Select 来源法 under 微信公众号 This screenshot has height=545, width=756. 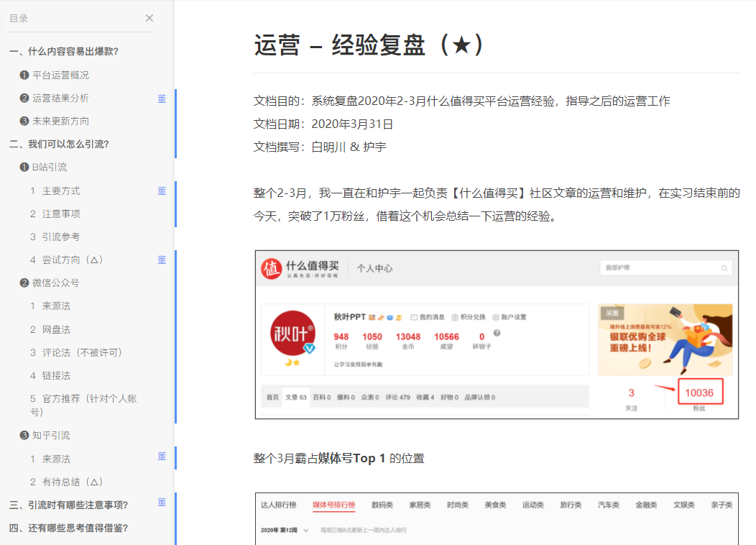pyautogui.click(x=50, y=306)
